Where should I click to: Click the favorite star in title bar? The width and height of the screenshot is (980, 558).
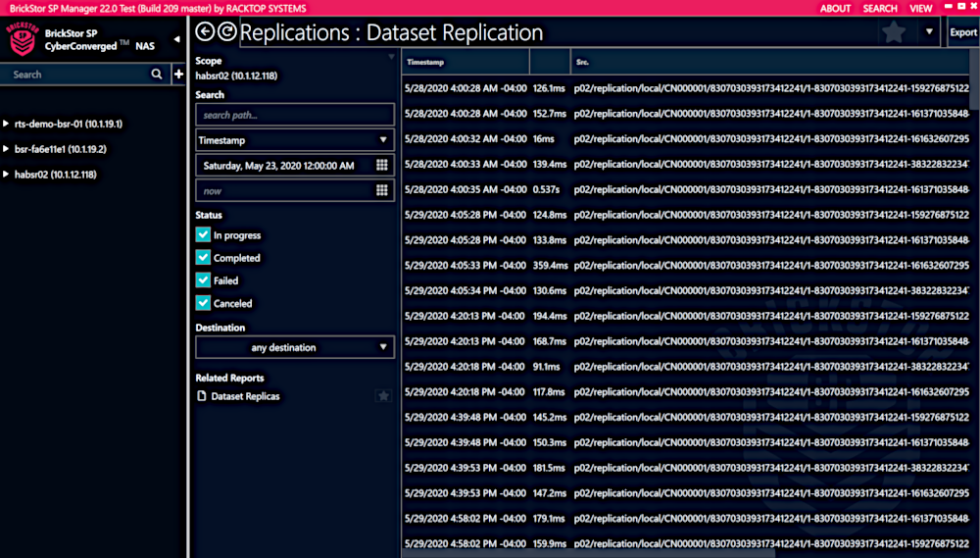coord(894,32)
